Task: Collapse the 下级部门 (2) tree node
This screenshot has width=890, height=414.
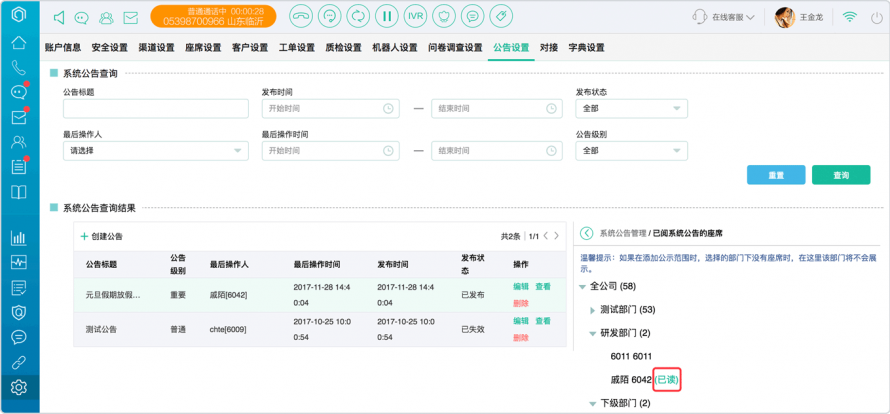Action: click(593, 404)
